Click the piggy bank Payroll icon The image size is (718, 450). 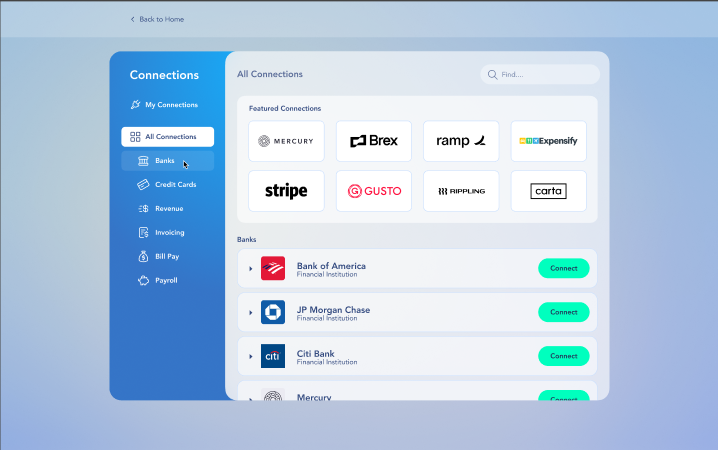(143, 281)
